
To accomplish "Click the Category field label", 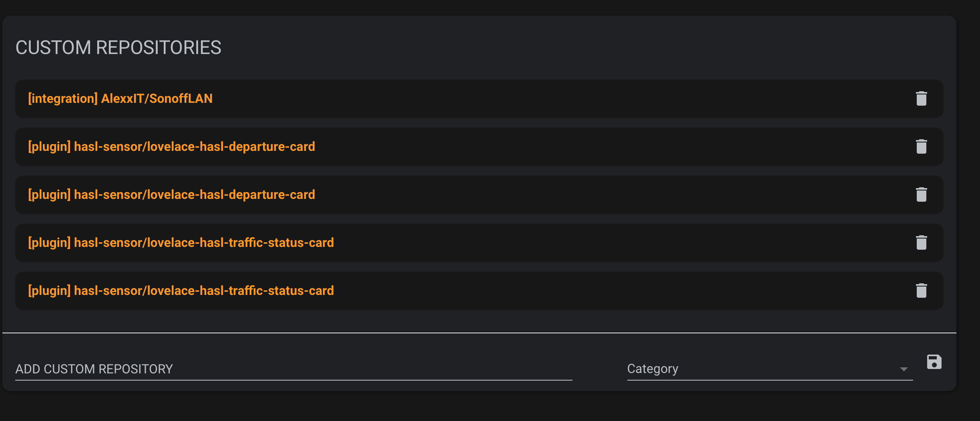I will [x=653, y=369].
